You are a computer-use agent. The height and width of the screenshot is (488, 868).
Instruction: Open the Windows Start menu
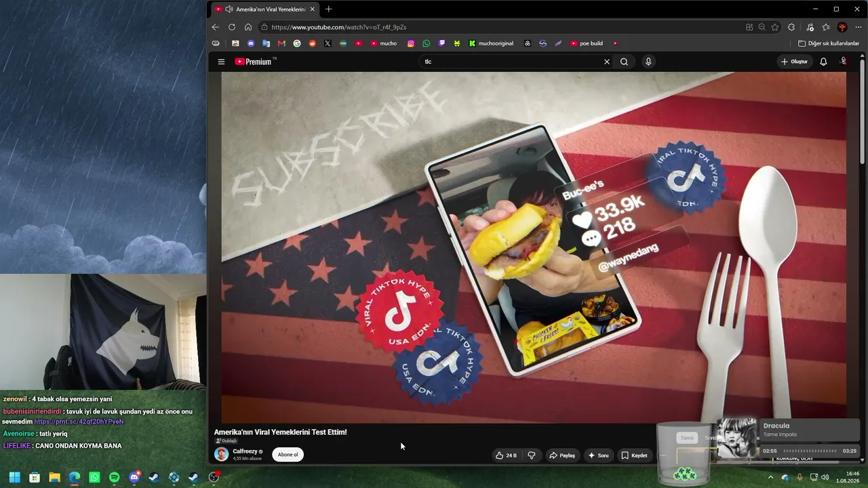15,477
